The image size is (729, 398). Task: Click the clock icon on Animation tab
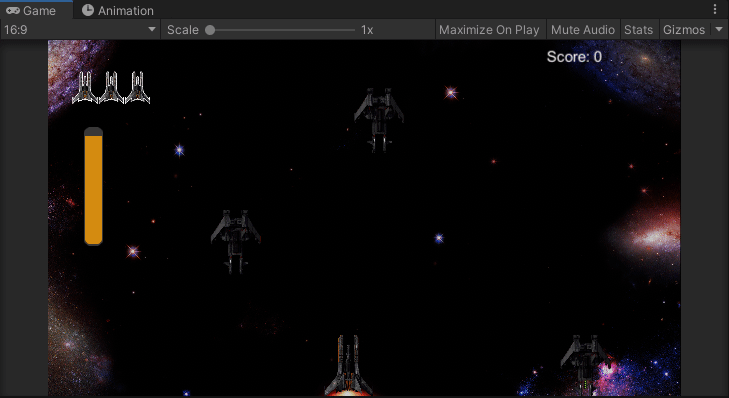coord(88,10)
